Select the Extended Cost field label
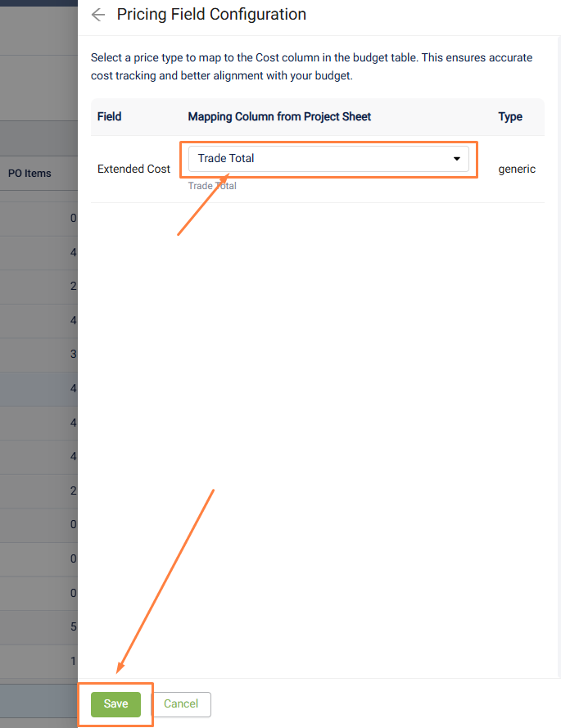The width and height of the screenshot is (561, 728). (x=133, y=169)
